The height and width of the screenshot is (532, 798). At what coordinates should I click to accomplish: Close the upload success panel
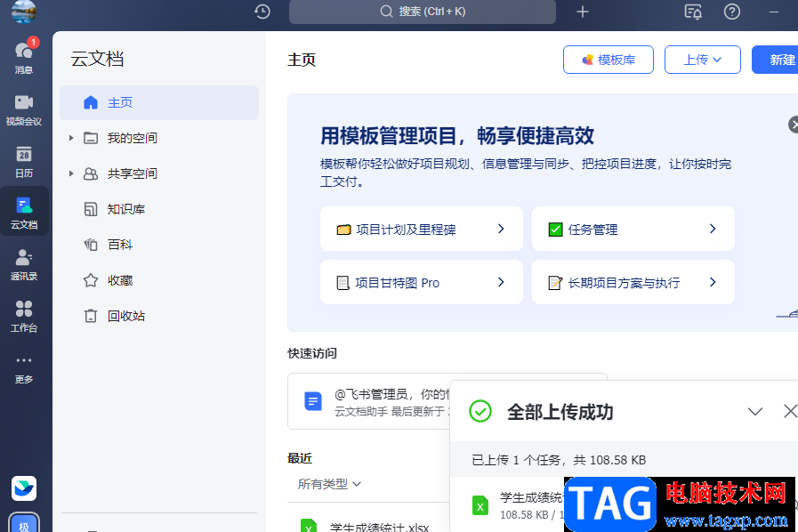(790, 411)
